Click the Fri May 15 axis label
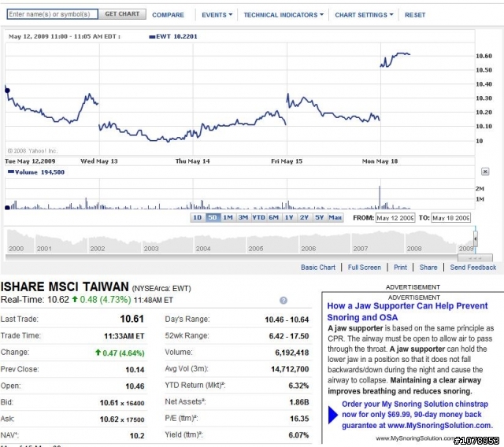This screenshot has width=504, height=447. click(287, 161)
